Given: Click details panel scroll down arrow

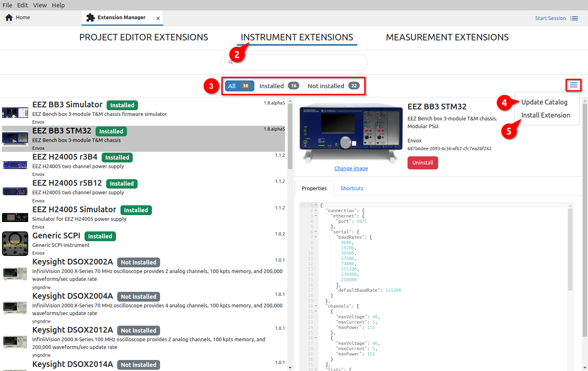Looking at the screenshot, I should click(x=585, y=368).
